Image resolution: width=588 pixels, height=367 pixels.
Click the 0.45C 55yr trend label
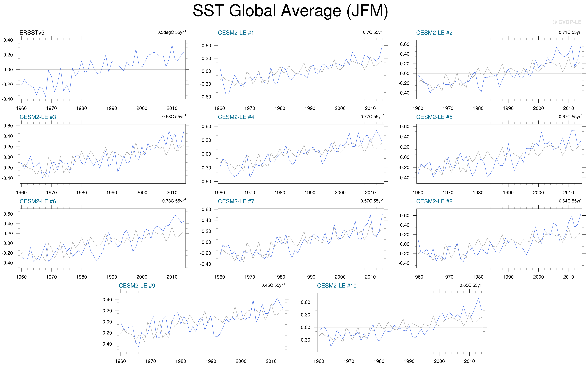click(x=273, y=285)
